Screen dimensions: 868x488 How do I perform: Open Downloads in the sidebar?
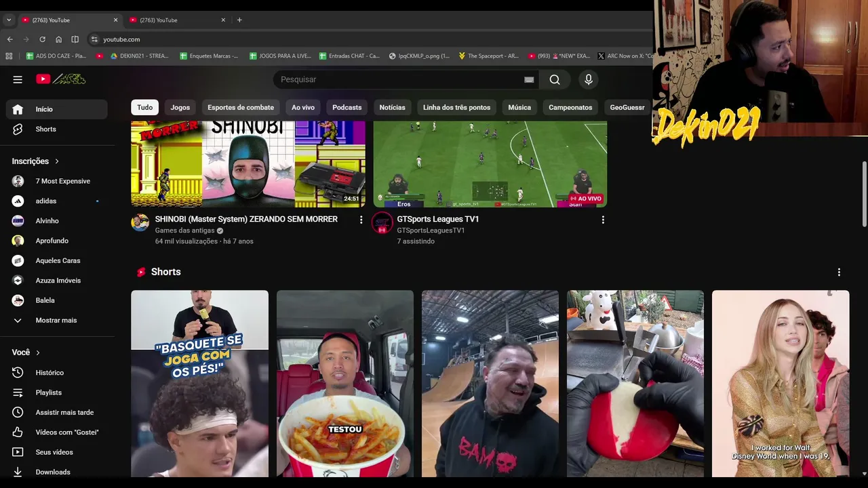point(57,472)
